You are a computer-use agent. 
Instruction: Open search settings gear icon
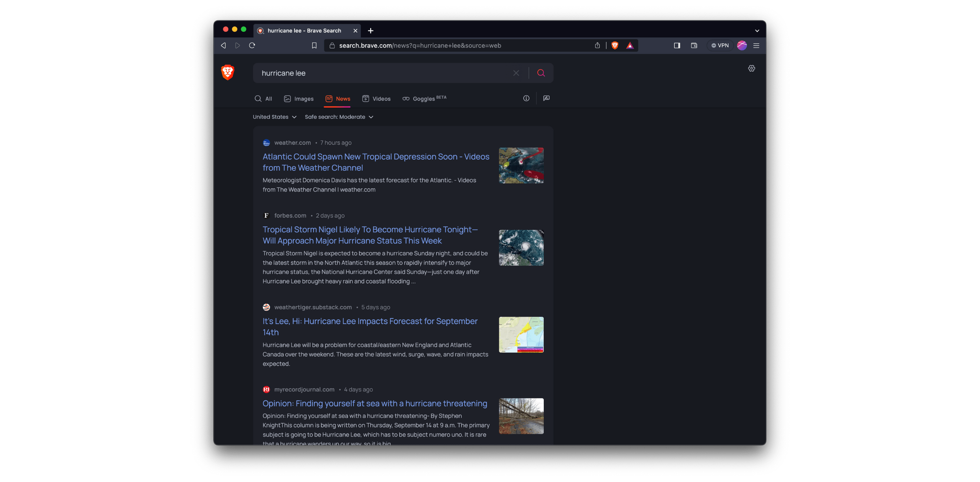752,68
